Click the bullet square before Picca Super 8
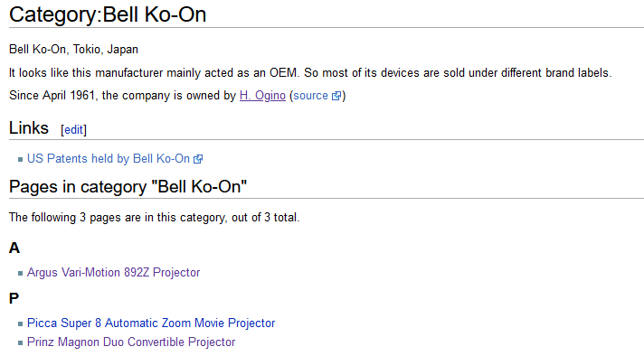The image size is (644, 356). click(x=21, y=324)
